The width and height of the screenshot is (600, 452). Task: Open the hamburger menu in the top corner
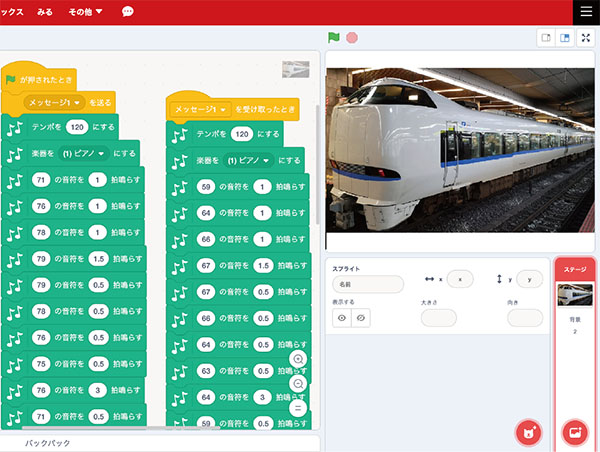[x=585, y=11]
